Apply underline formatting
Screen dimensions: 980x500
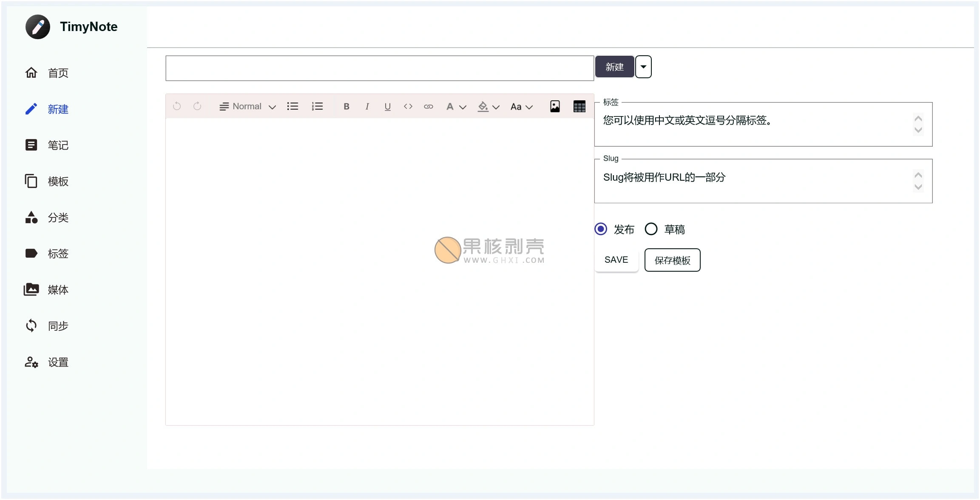(387, 107)
